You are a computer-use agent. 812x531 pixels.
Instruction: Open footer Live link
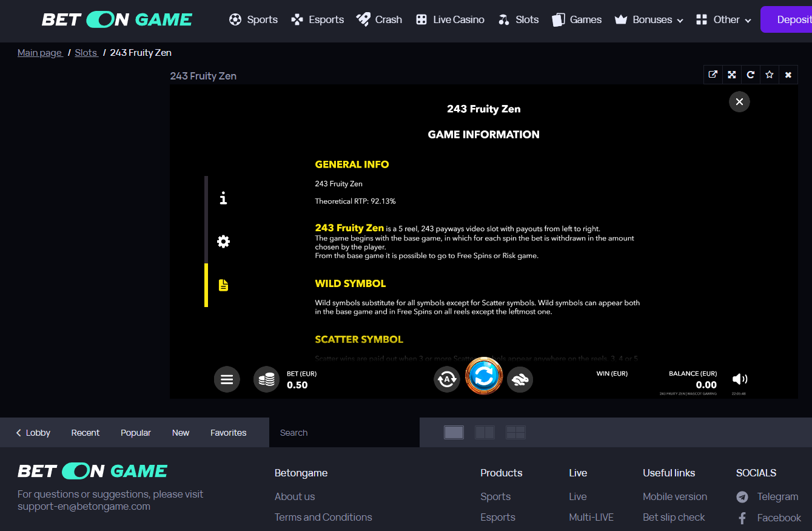[x=578, y=496]
